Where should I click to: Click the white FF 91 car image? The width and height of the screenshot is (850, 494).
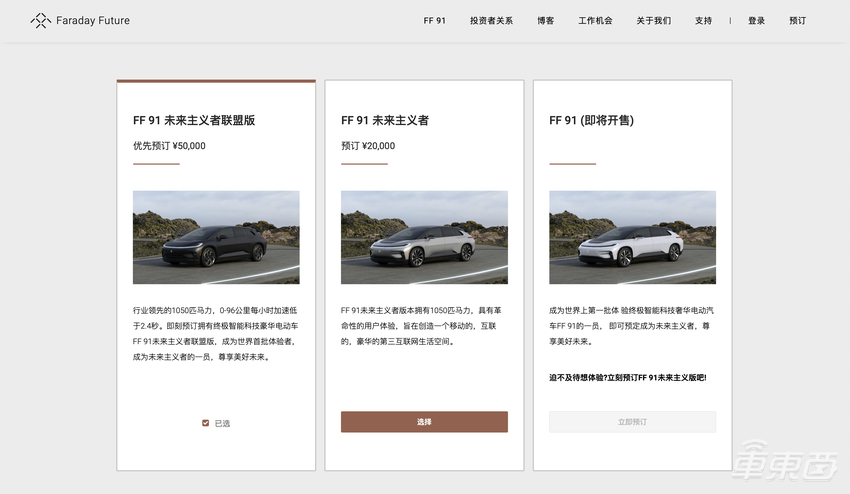coord(632,237)
